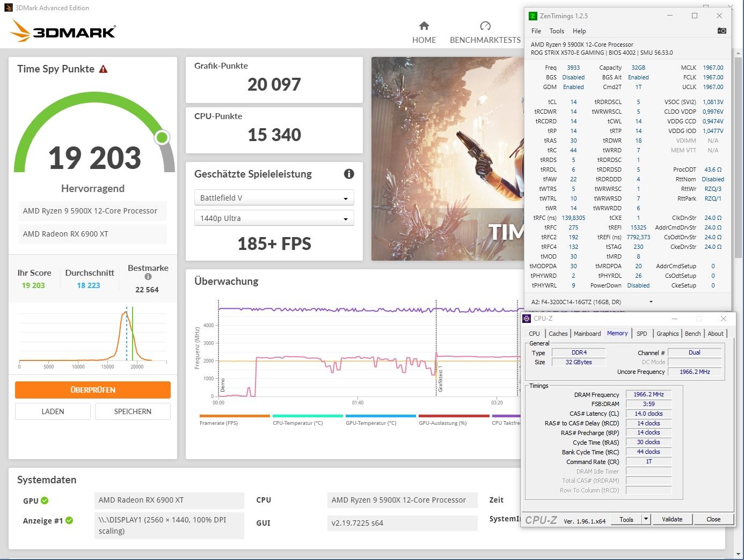This screenshot has height=560, width=744.
Task: Click ZenTimings ProcODT value 43.6 Ω
Action: tap(713, 170)
